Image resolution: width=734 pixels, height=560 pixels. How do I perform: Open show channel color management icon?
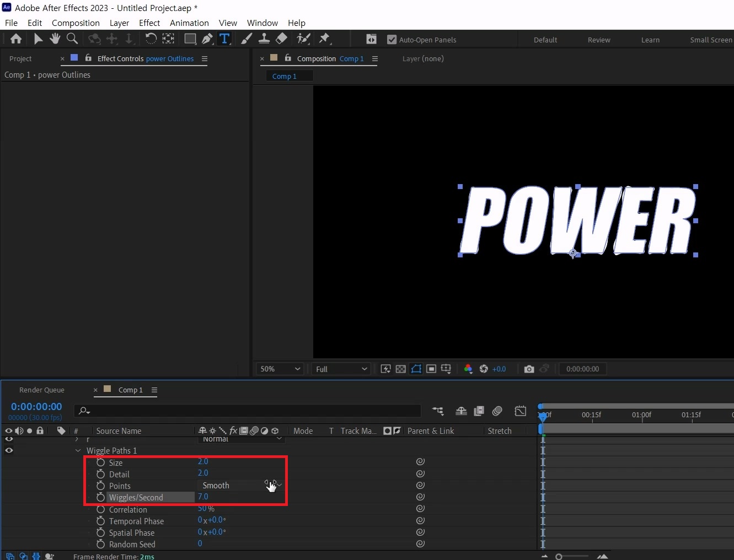(468, 369)
